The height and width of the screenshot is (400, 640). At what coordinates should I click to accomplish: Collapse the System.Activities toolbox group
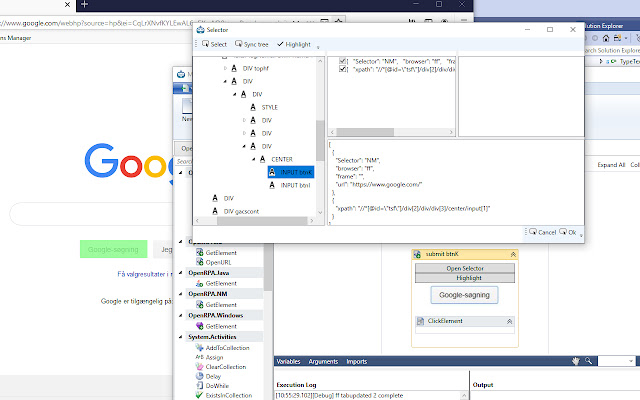pos(181,337)
